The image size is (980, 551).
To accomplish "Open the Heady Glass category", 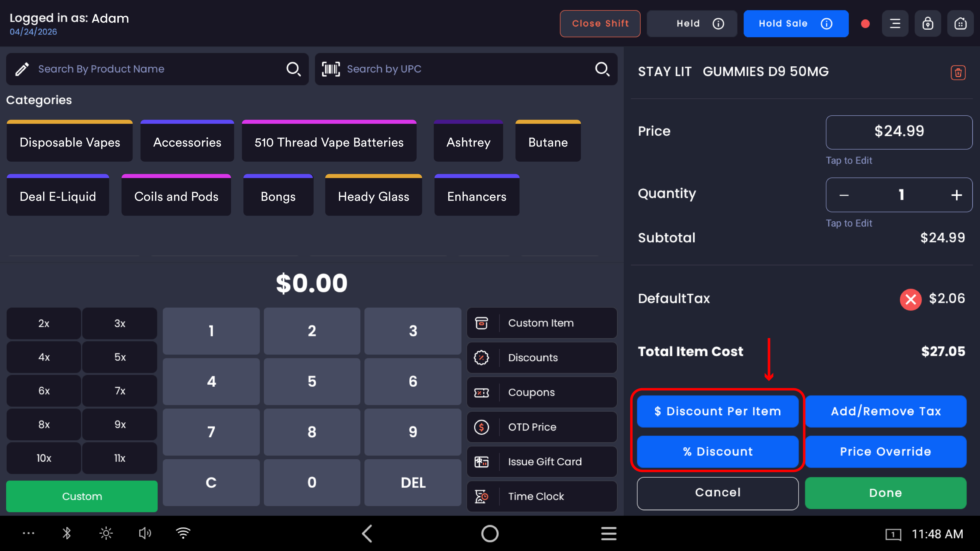I will 374,195.
